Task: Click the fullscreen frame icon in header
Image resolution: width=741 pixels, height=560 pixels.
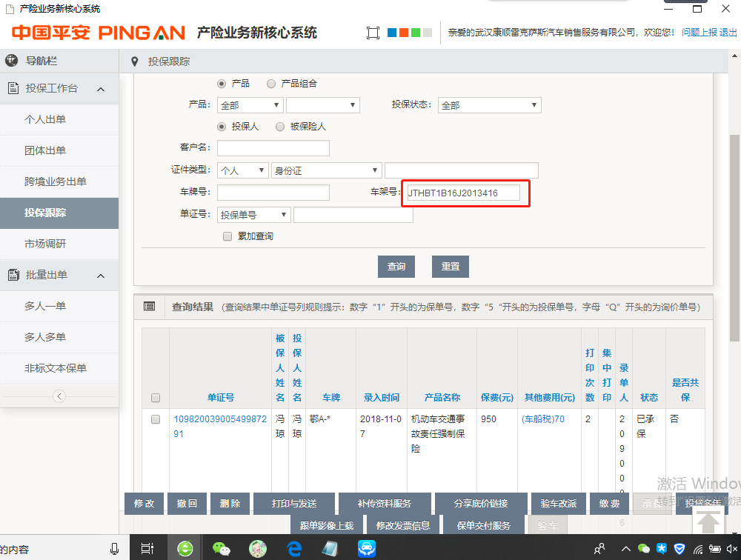Action: tap(373, 33)
